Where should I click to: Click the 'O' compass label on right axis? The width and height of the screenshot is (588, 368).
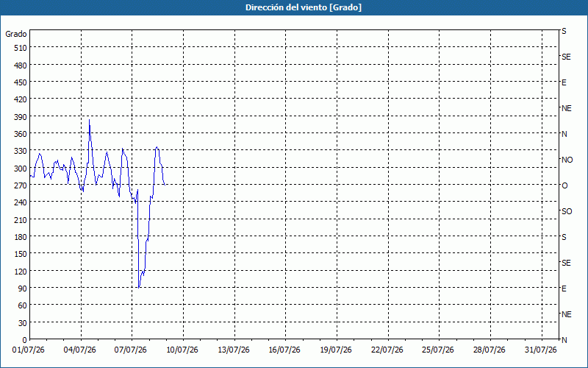pyautogui.click(x=564, y=185)
